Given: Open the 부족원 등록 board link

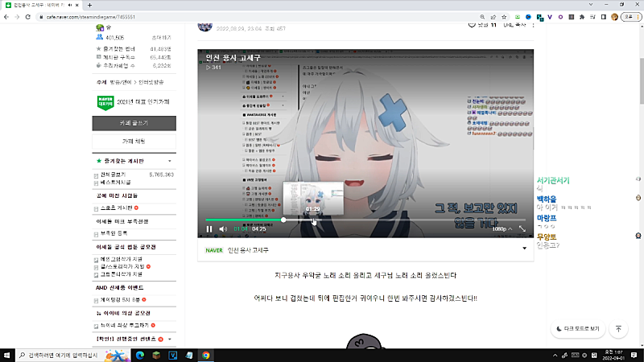Looking at the screenshot, I should pyautogui.click(x=114, y=233).
